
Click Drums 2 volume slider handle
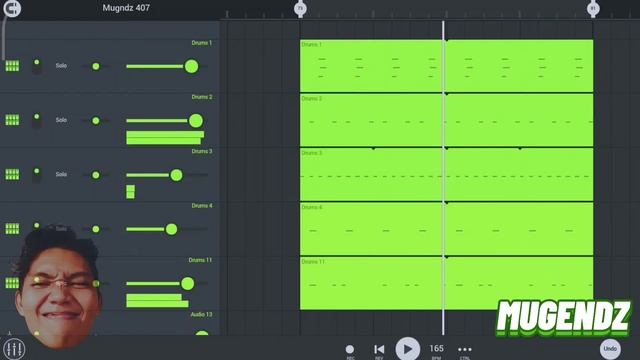tap(196, 120)
